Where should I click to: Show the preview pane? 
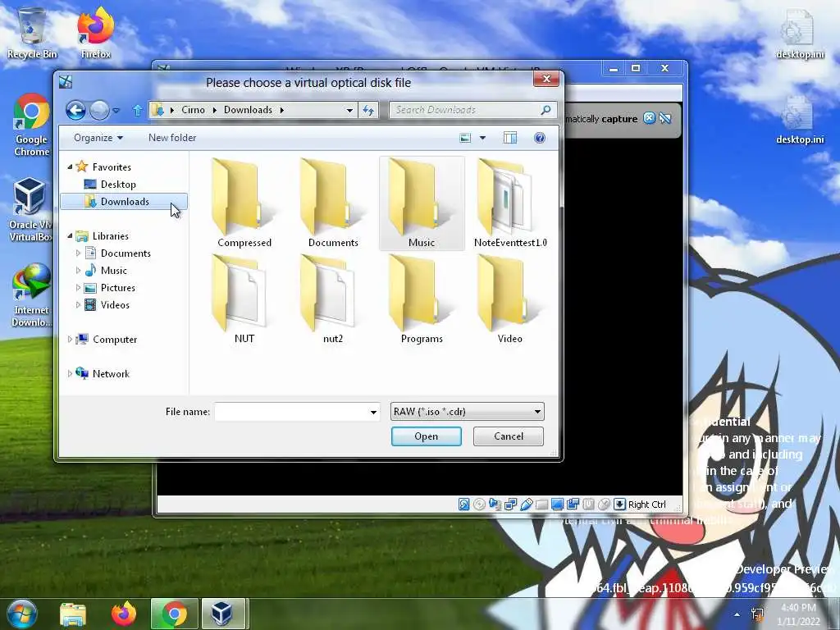pyautogui.click(x=510, y=138)
